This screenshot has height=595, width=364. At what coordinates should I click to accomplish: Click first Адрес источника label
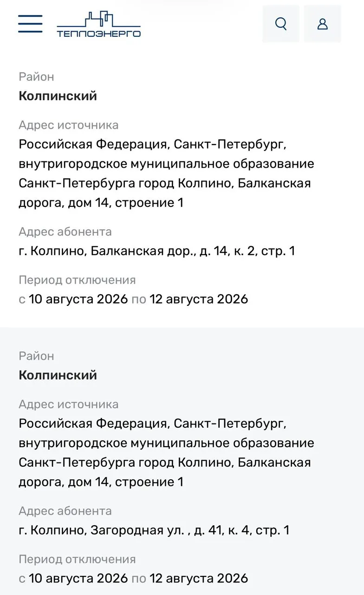[x=69, y=125]
